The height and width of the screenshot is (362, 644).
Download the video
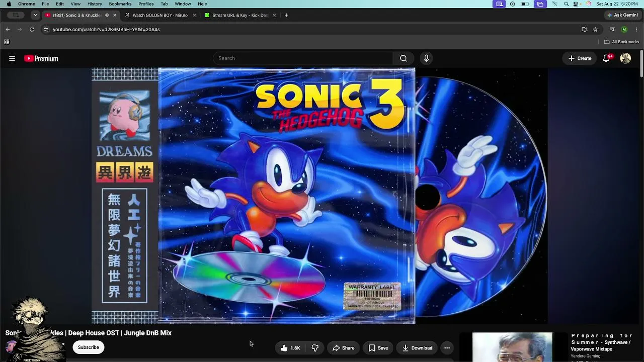tap(417, 348)
